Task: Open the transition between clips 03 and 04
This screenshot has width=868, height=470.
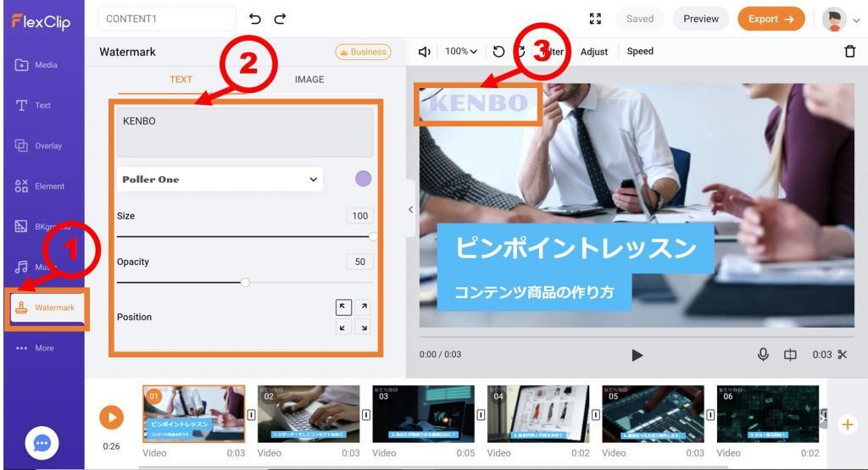Action: [481, 415]
